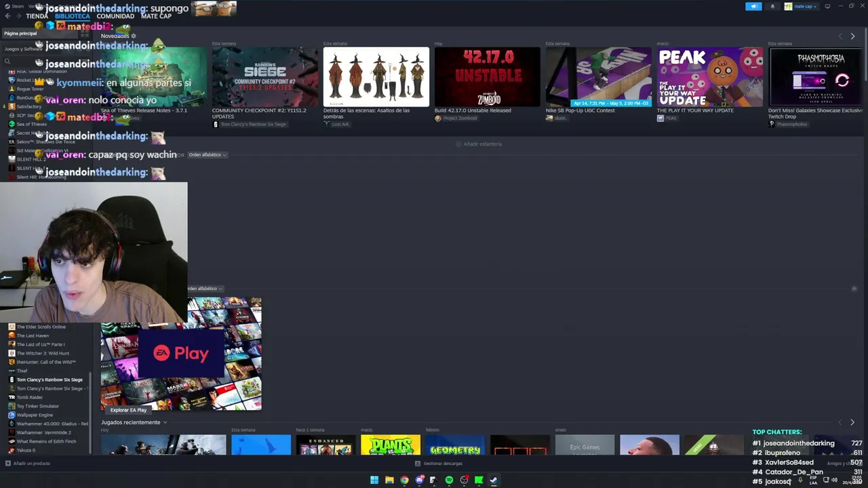This screenshot has height=488, width=868.
Task: Open the Plants vs Zombies recent thumbnail
Action: click(x=391, y=445)
